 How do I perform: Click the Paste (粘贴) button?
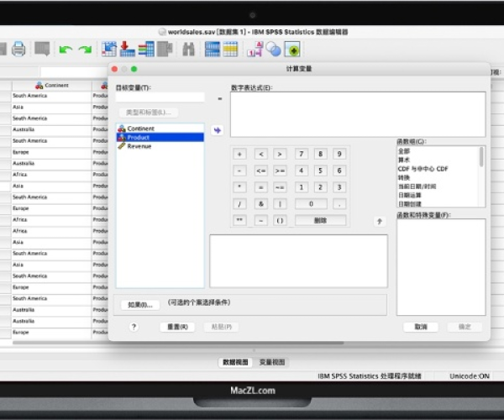(222, 327)
